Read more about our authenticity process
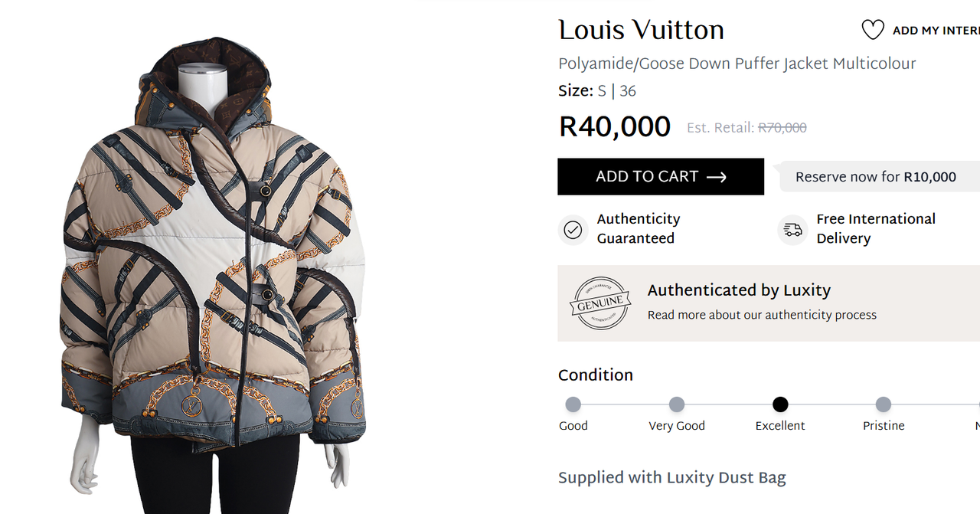Screen dimensions: 980x514 coord(762,315)
